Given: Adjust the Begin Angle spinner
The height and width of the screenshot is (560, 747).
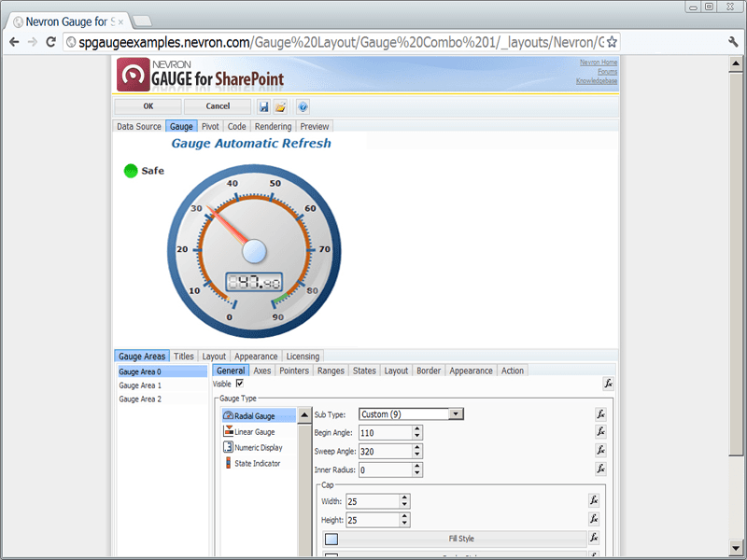Looking at the screenshot, I should point(417,432).
